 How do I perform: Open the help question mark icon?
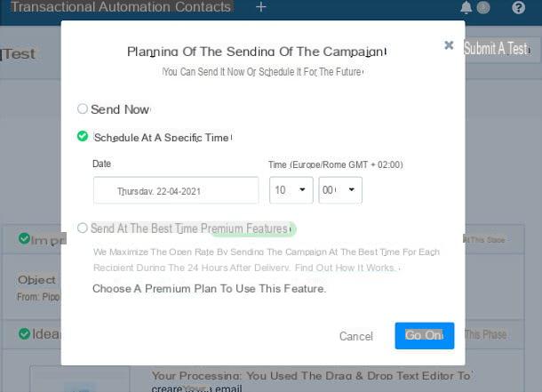point(518,7)
